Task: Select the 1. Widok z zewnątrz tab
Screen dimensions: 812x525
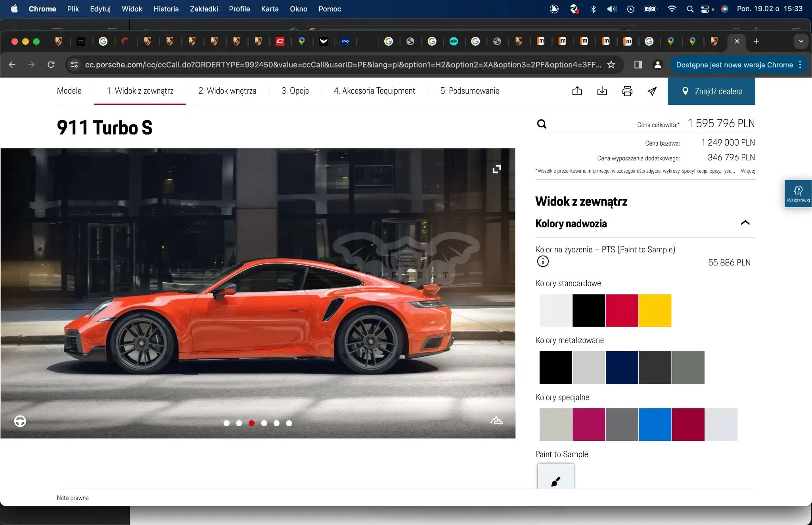Action: (x=140, y=90)
